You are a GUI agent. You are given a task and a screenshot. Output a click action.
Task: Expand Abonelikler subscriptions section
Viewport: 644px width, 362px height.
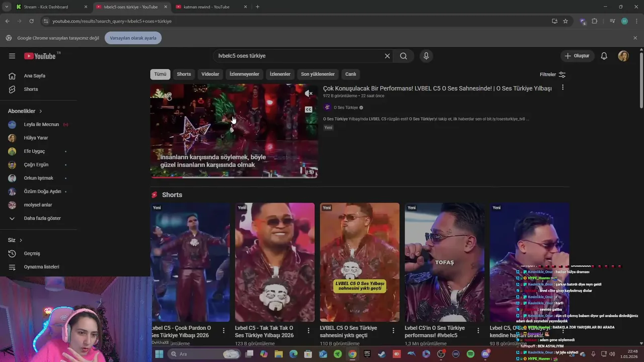(25, 111)
